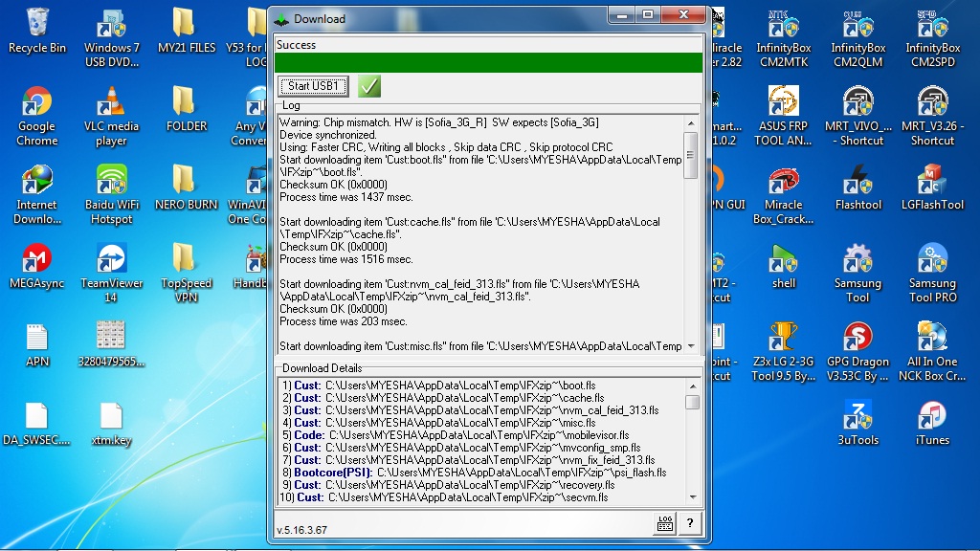Click the green checkmark status icon

click(369, 86)
